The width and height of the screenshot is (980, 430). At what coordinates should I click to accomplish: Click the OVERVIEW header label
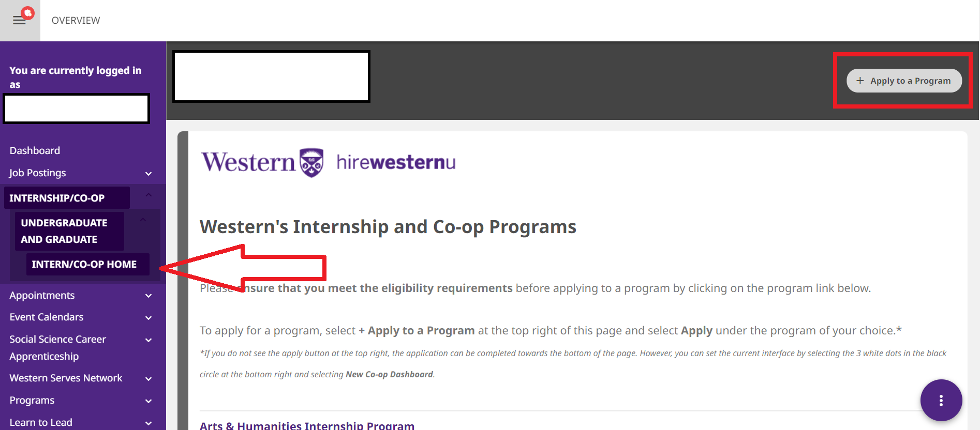(76, 20)
